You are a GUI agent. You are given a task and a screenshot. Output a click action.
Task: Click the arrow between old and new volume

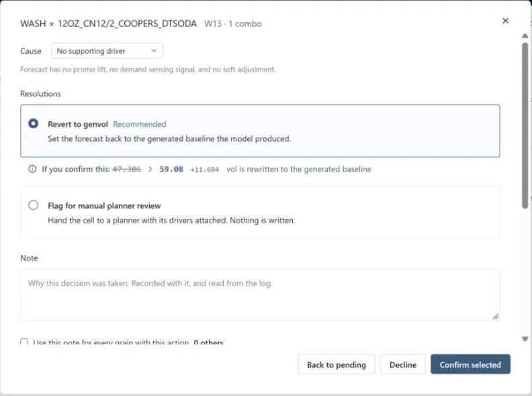[150, 169]
